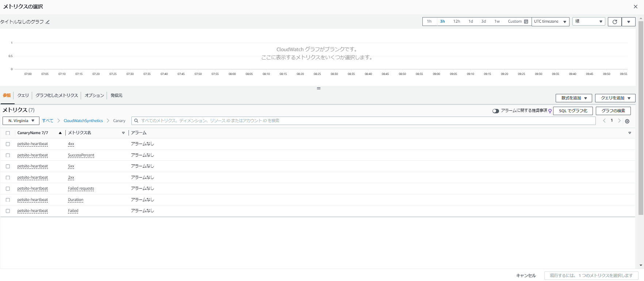The width and height of the screenshot is (644, 281).
Task: Check the Failed metric row
Action: 8,211
